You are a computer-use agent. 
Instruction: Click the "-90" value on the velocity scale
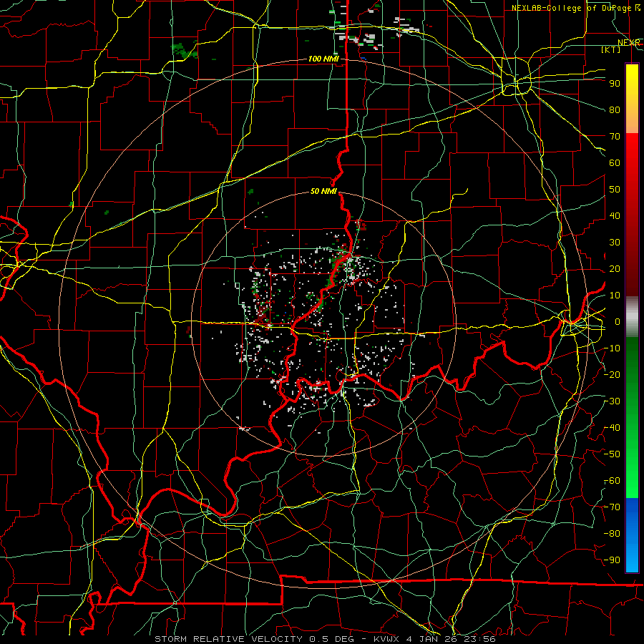pyautogui.click(x=613, y=560)
